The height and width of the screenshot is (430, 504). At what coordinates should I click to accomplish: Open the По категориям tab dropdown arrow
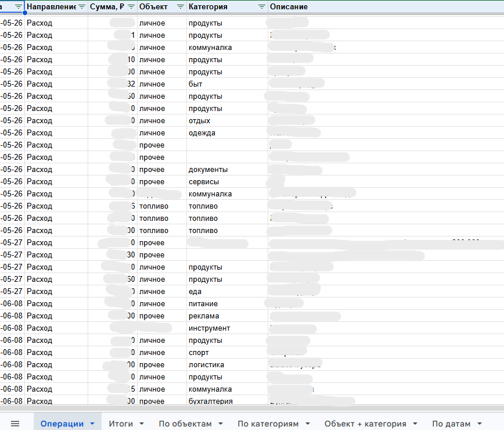click(x=308, y=424)
